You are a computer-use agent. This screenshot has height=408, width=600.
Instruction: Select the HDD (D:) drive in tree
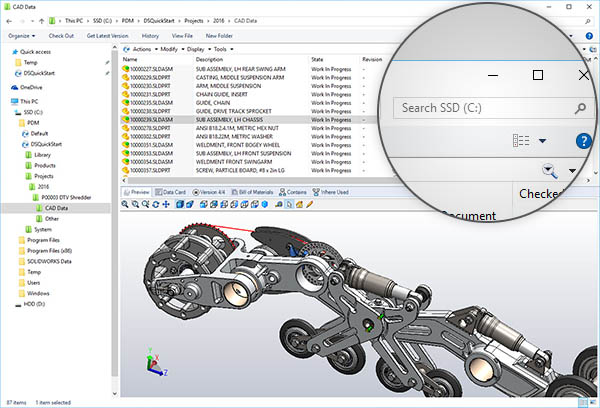(30, 304)
